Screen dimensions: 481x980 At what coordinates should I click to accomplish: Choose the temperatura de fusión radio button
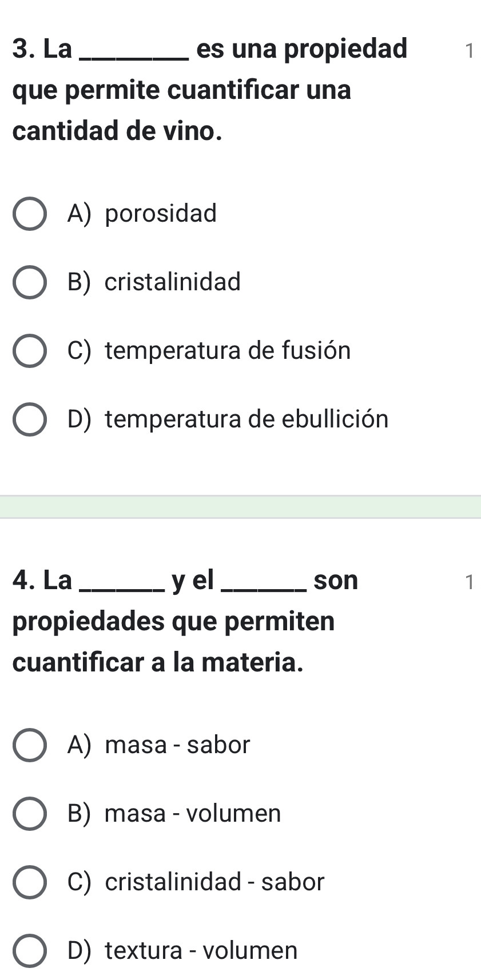[29, 351]
